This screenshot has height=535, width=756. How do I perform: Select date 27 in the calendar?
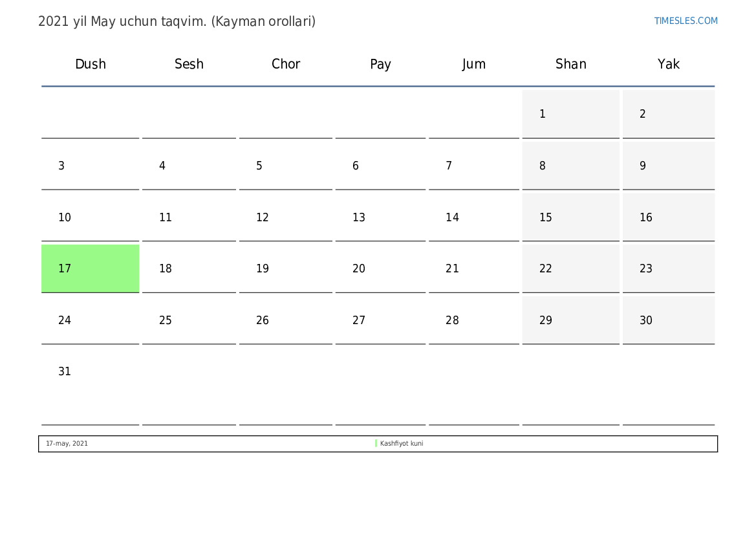click(380, 320)
